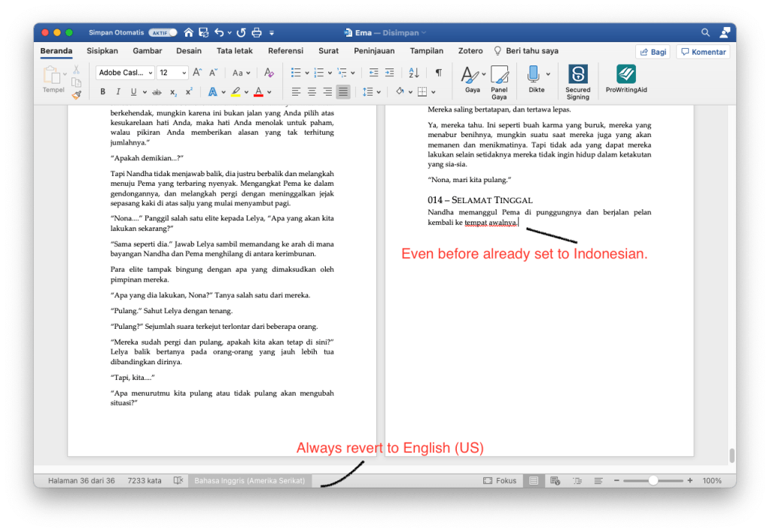The width and height of the screenshot is (770, 532).
Task: Click the Format Painter brush icon
Action: 76,95
